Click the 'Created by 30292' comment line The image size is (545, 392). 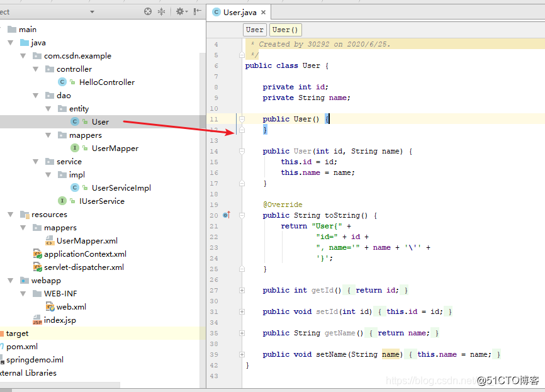(324, 44)
